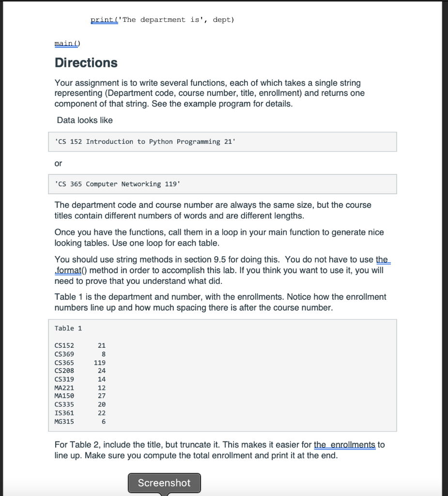
Task: Click the Directions heading
Action: click(86, 62)
